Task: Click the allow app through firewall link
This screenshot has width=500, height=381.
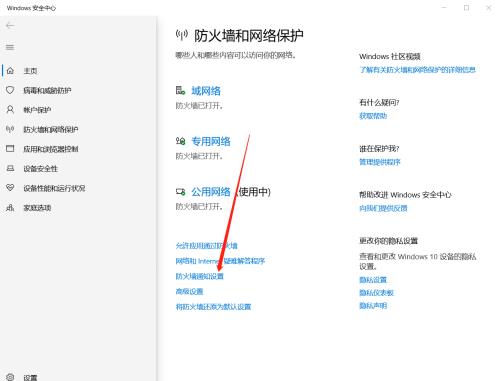Action: [206, 246]
